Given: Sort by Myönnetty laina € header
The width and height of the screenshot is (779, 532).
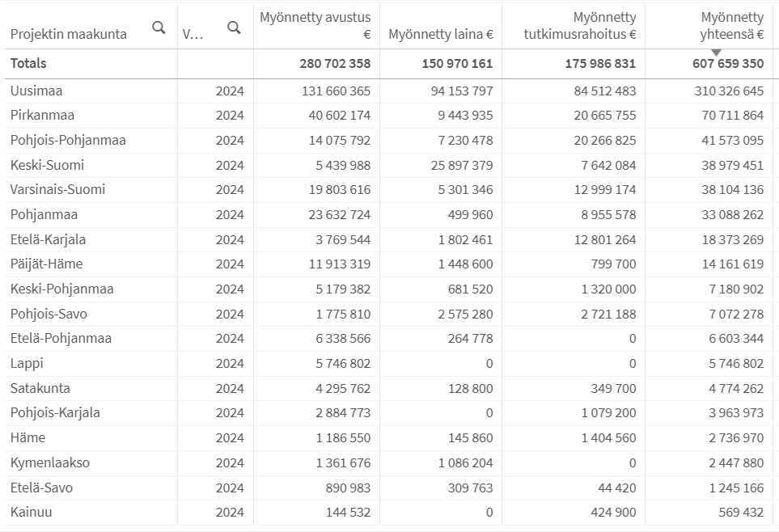Looking at the screenshot, I should (441, 34).
